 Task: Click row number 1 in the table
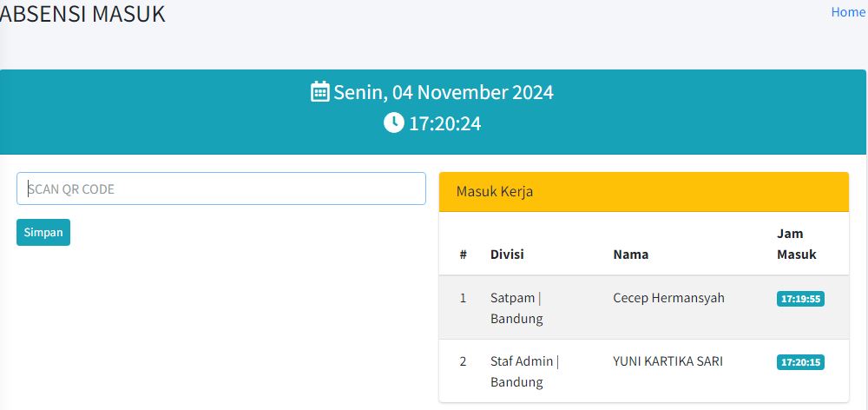point(463,298)
